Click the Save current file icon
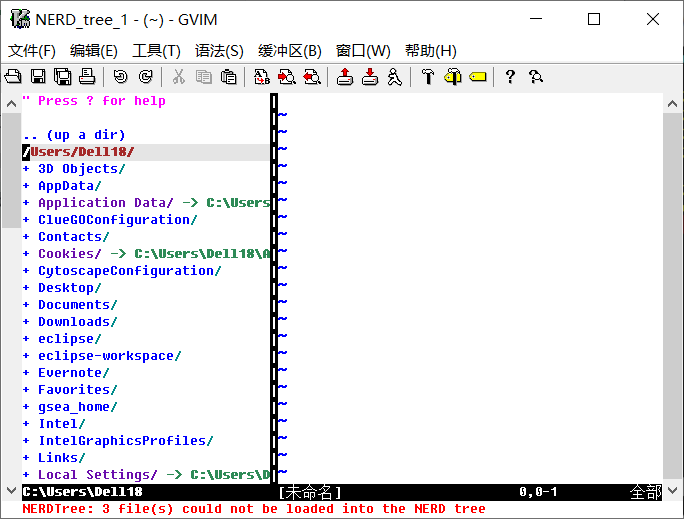The height and width of the screenshot is (519, 684). [x=38, y=77]
